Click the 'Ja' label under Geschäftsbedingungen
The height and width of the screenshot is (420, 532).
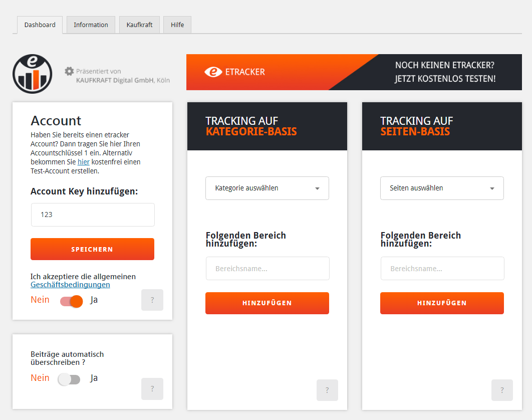[94, 300]
